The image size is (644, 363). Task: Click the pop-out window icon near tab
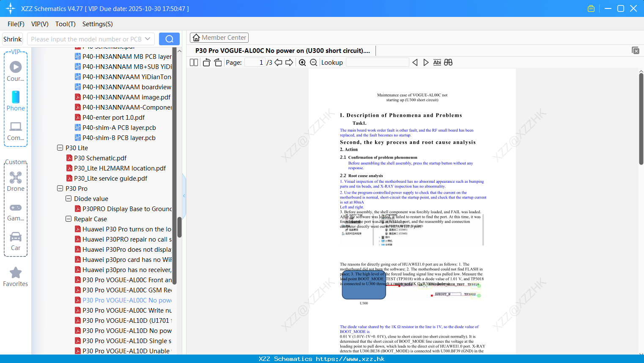[636, 50]
